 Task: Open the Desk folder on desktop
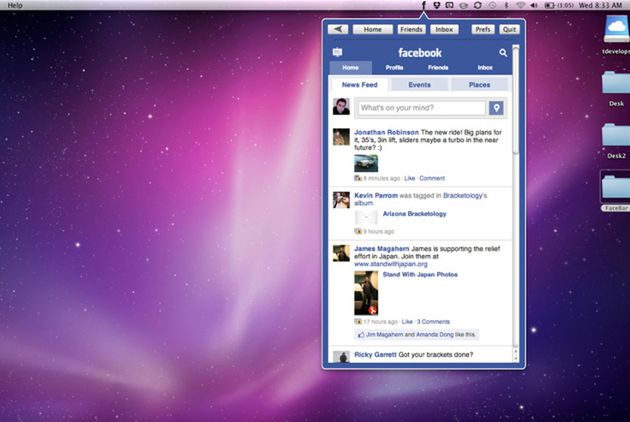(616, 84)
